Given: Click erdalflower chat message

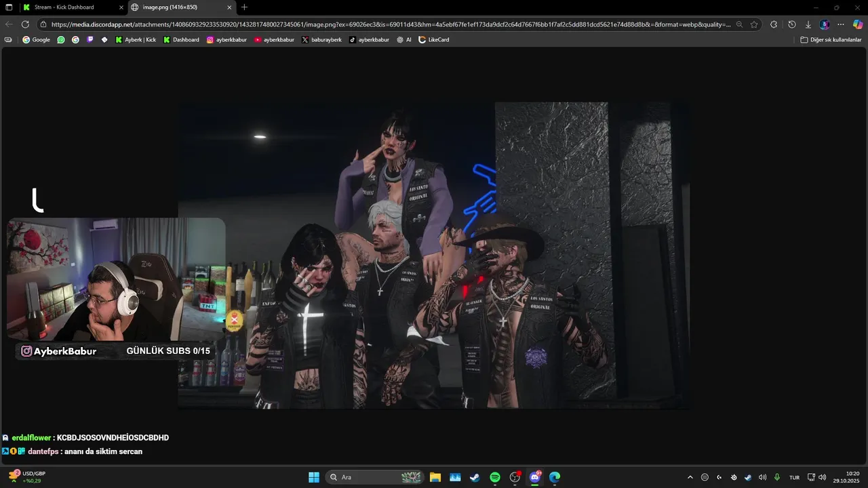Looking at the screenshot, I should pyautogui.click(x=85, y=438).
